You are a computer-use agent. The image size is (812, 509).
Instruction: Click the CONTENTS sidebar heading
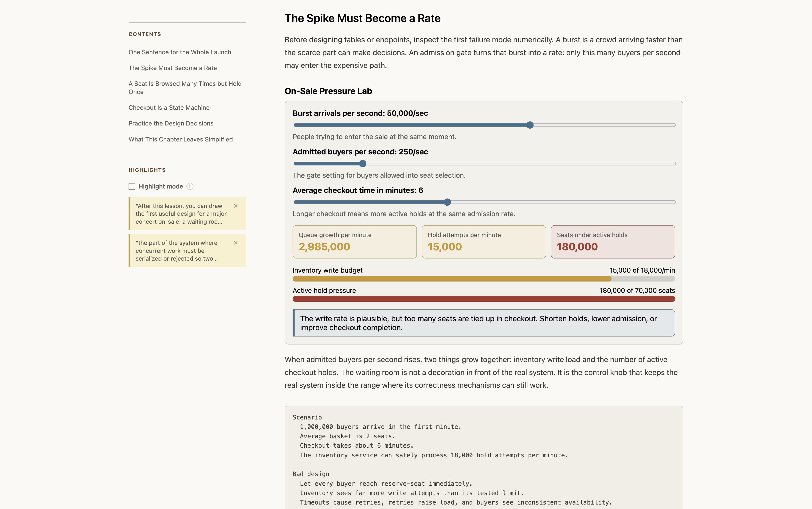[145, 34]
